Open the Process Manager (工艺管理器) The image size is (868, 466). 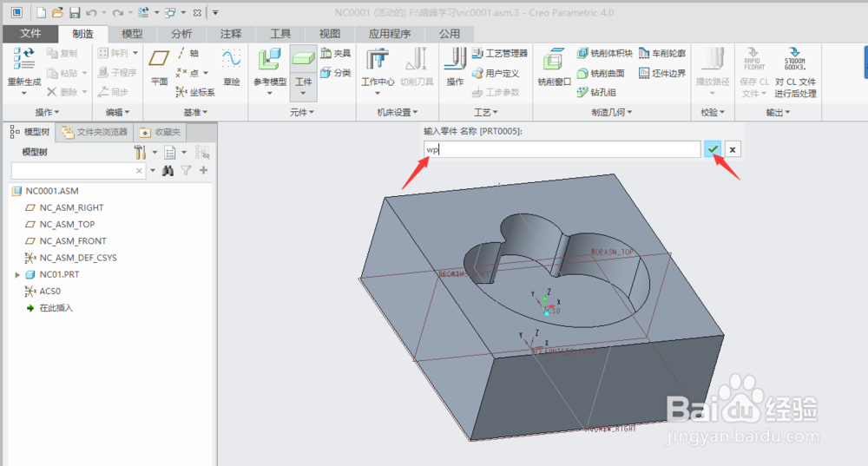point(500,53)
